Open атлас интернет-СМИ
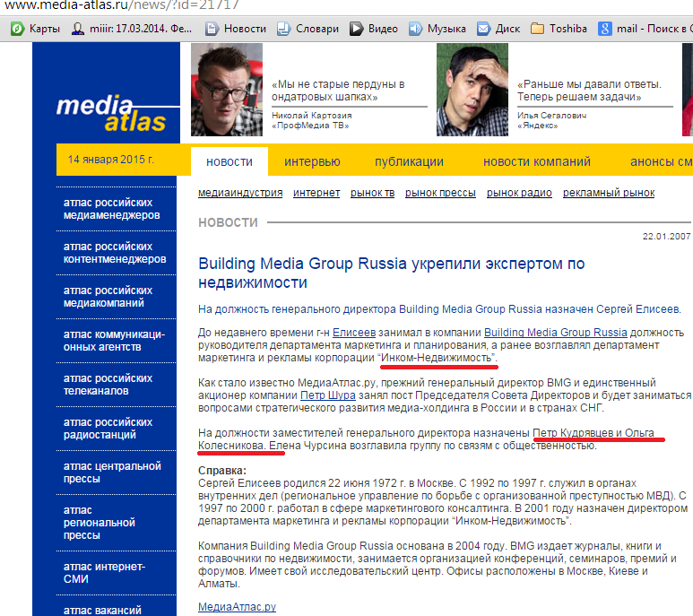Viewport: 693px width, 616px height. (x=104, y=573)
